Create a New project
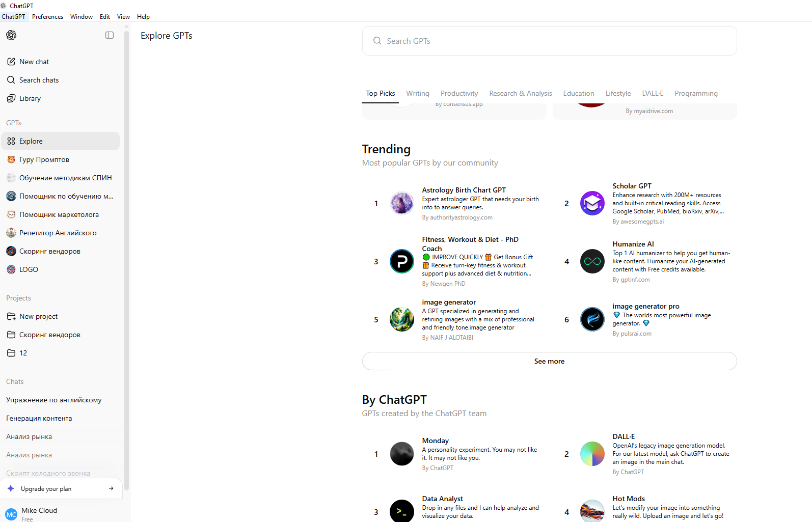812x522 pixels. [x=38, y=316]
